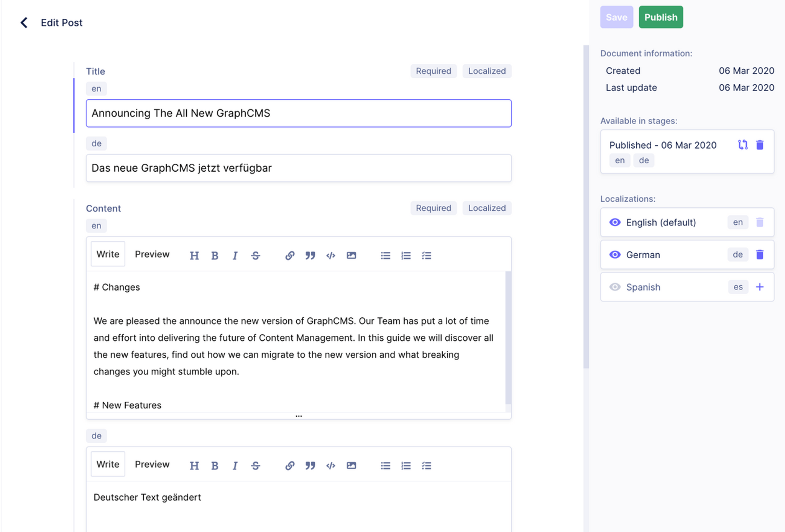Publish the post
The image size is (785, 532).
pyautogui.click(x=660, y=17)
